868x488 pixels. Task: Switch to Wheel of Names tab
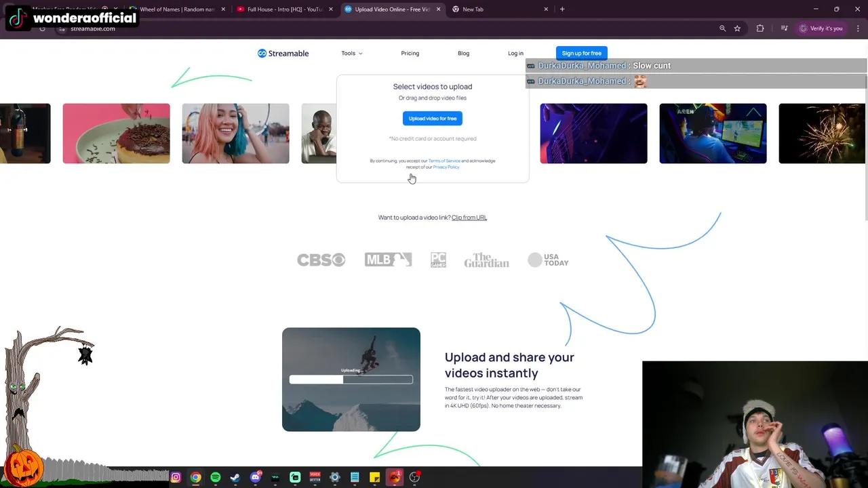tap(177, 9)
